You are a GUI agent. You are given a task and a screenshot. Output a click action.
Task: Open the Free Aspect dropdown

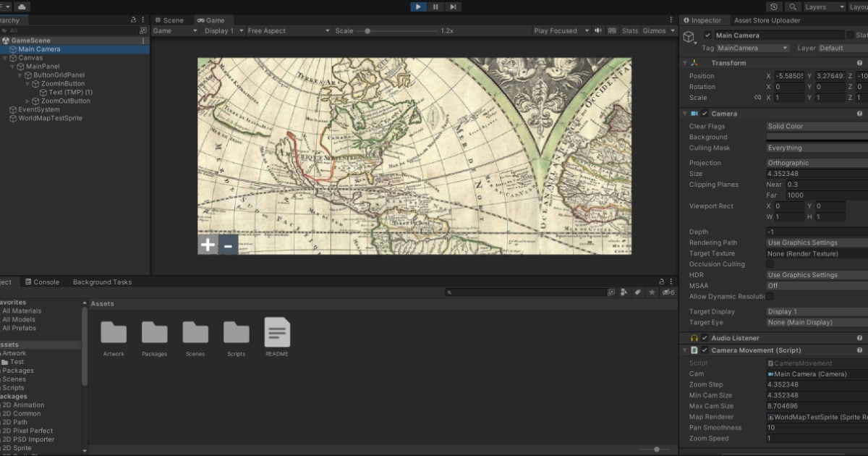point(287,30)
